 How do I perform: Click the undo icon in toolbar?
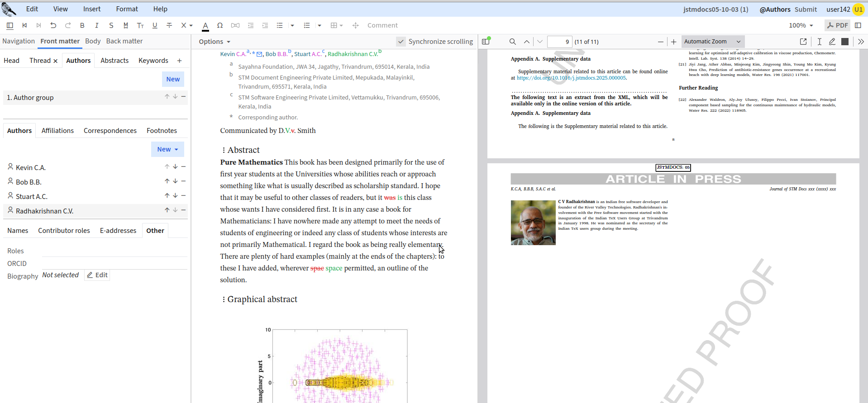(x=53, y=25)
